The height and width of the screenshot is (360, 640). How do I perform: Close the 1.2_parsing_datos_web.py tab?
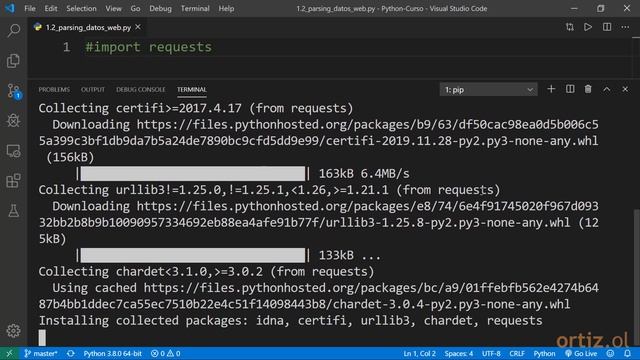coord(138,27)
